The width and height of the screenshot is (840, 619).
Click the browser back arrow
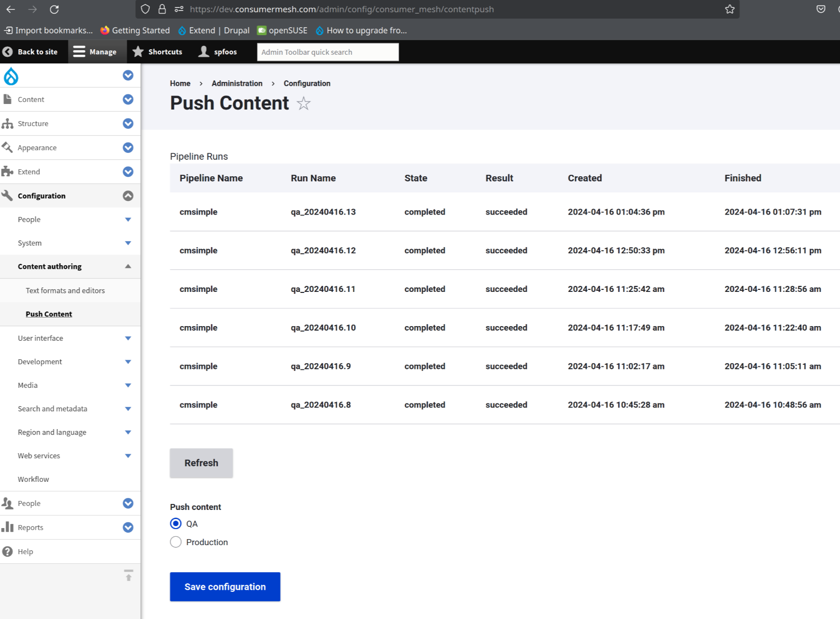click(x=11, y=9)
